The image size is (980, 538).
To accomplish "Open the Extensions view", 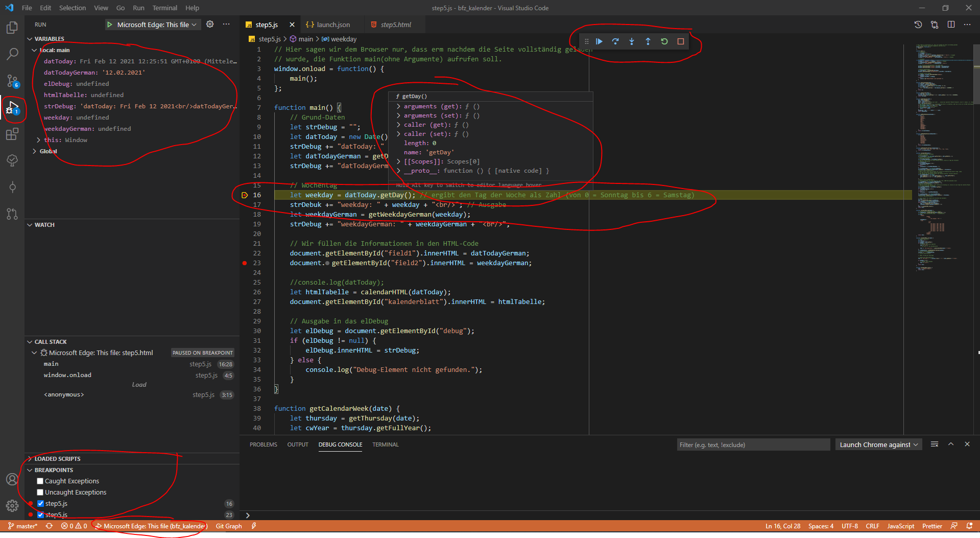I will pos(12,134).
